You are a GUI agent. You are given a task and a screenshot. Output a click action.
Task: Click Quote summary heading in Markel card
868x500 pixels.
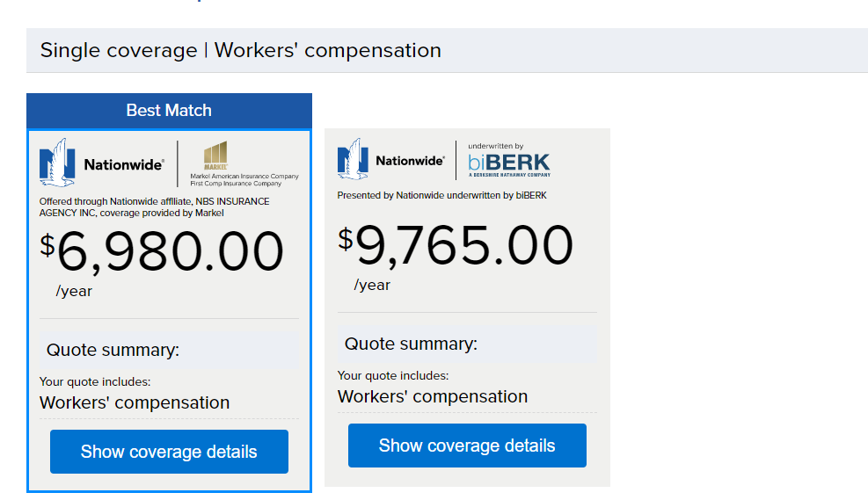pyautogui.click(x=113, y=350)
